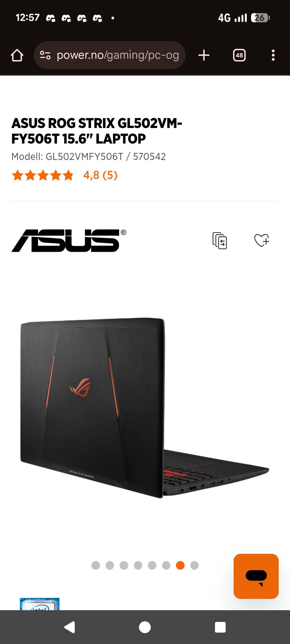The image size is (290, 644).
Task: Select the sixth image carousel dot
Action: 166,565
